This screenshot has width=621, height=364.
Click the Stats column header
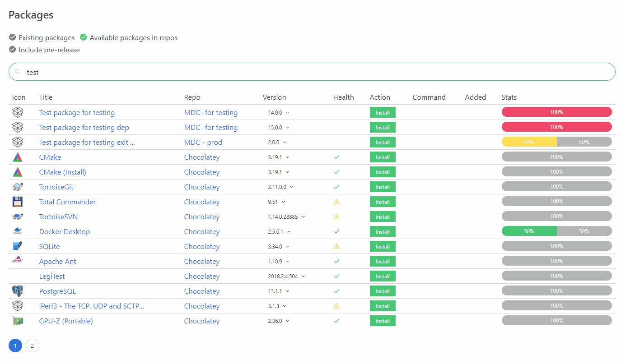click(x=509, y=97)
